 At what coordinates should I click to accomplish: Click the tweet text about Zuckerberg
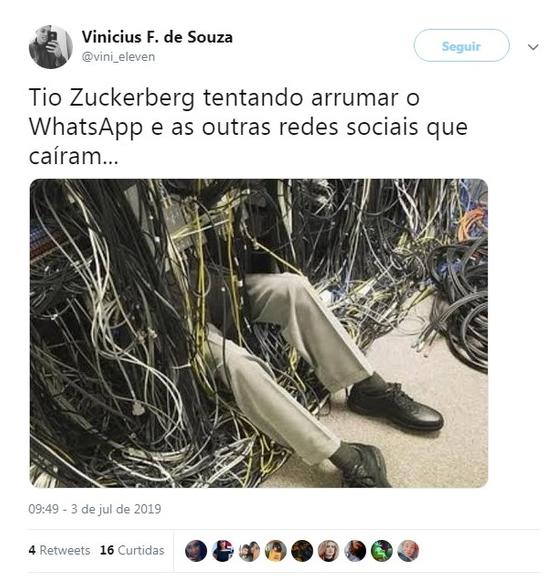pos(248,127)
